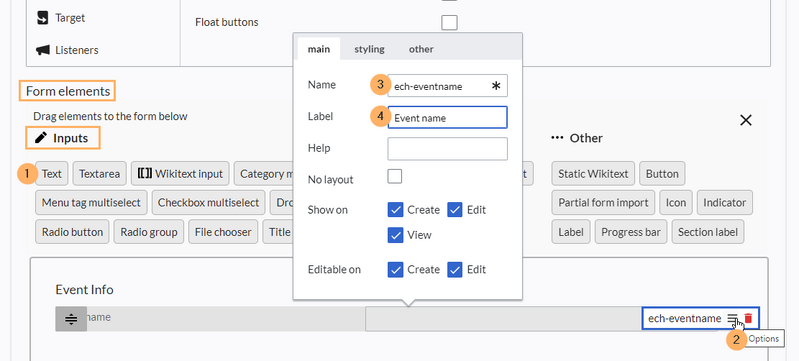Click the Event Info section title
The height and width of the screenshot is (361, 799).
coord(85,289)
